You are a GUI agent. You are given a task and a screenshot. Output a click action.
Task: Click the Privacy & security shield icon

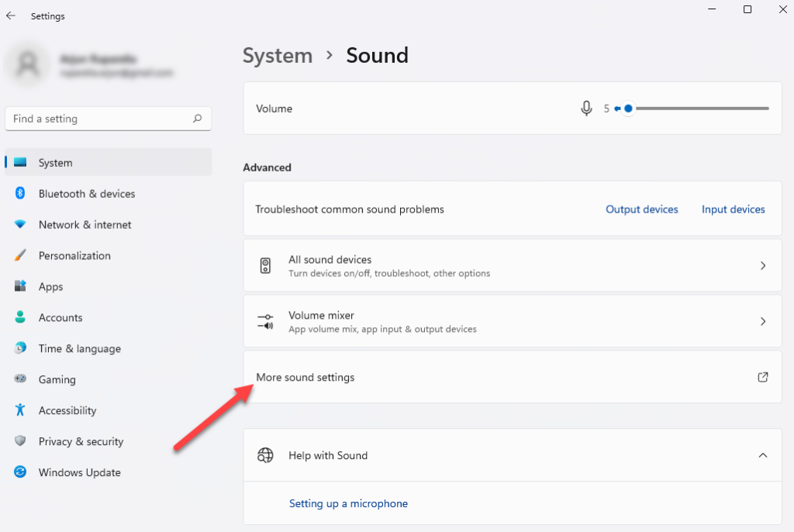21,442
